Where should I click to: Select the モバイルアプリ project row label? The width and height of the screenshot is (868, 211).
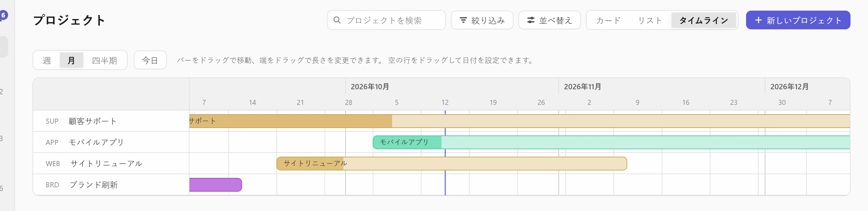tap(96, 142)
